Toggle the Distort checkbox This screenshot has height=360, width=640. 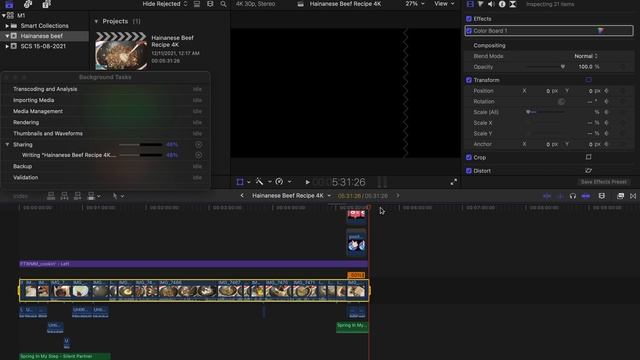pyautogui.click(x=469, y=171)
